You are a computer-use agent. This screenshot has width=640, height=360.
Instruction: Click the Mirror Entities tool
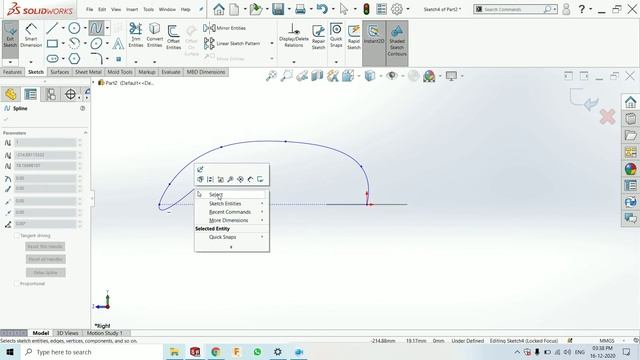click(x=224, y=28)
